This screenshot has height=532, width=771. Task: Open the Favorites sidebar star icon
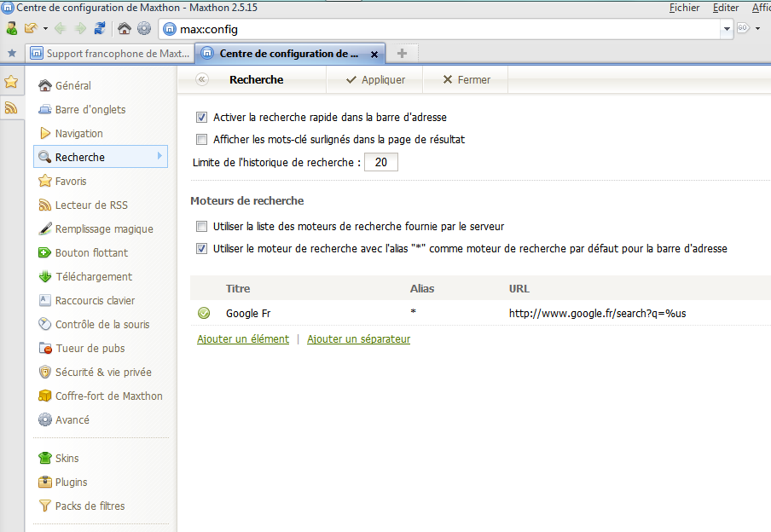(x=11, y=82)
